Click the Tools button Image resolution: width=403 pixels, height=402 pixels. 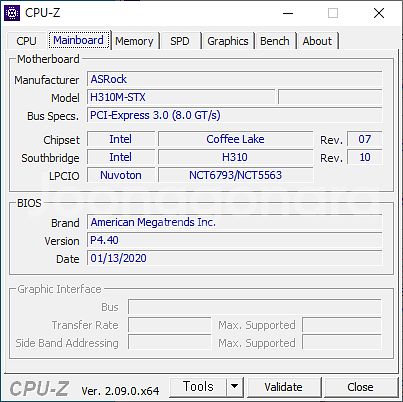[x=198, y=387]
